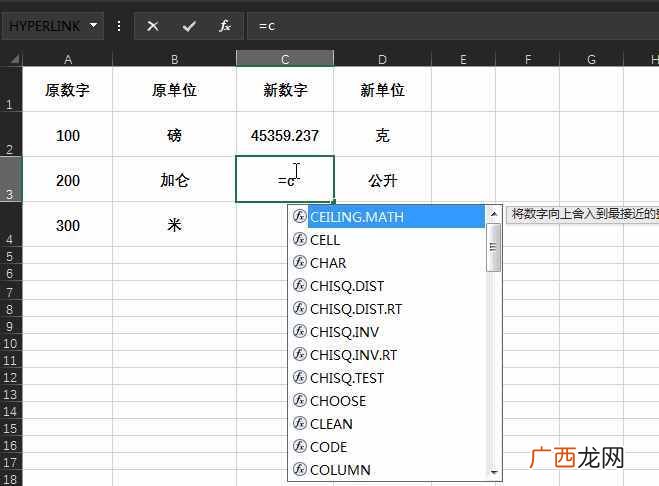Select column A header
The height and width of the screenshot is (486, 659).
68,59
